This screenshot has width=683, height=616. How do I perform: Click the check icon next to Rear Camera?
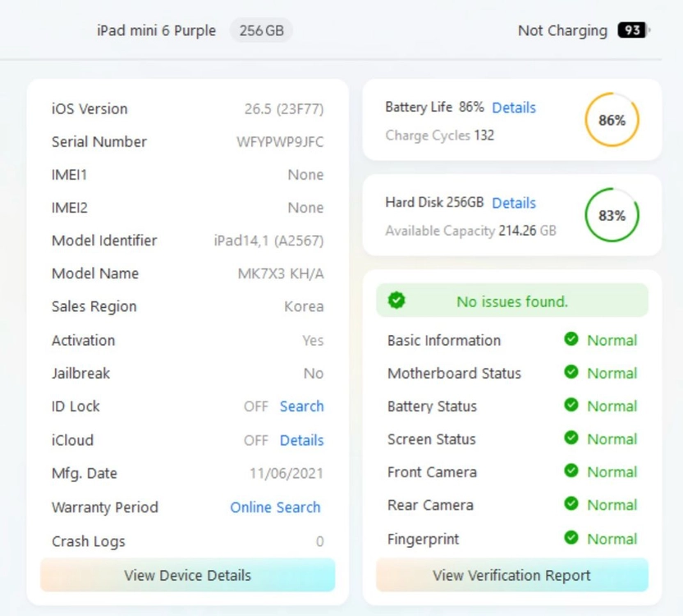click(x=571, y=504)
